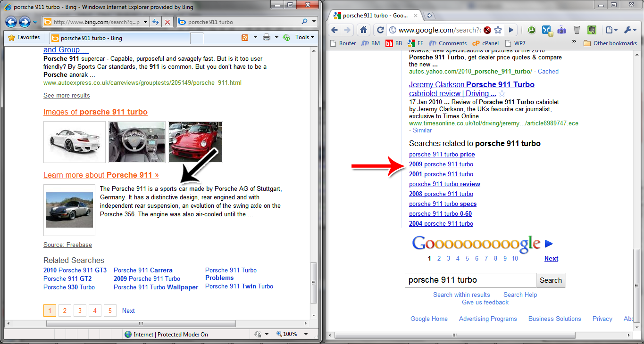Open the 'Comments' bookmark in Chrome
This screenshot has width=644, height=344.
448,43
